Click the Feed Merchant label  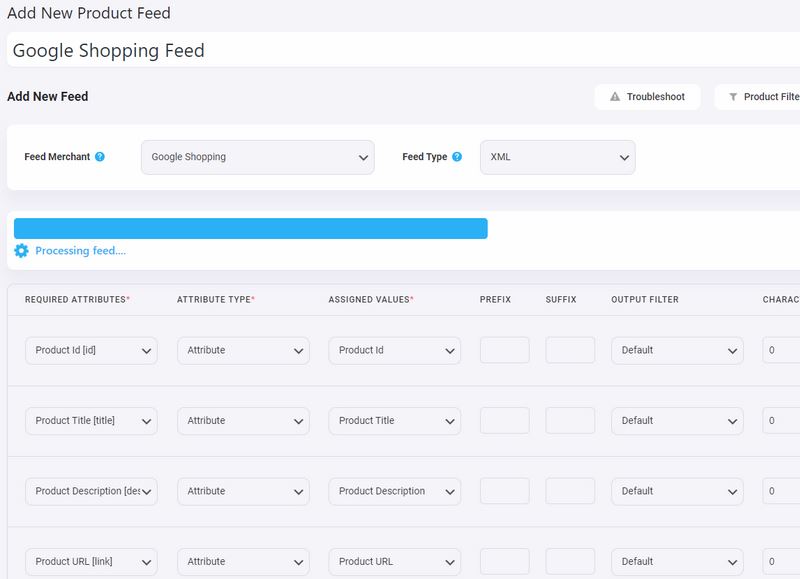pos(57,157)
